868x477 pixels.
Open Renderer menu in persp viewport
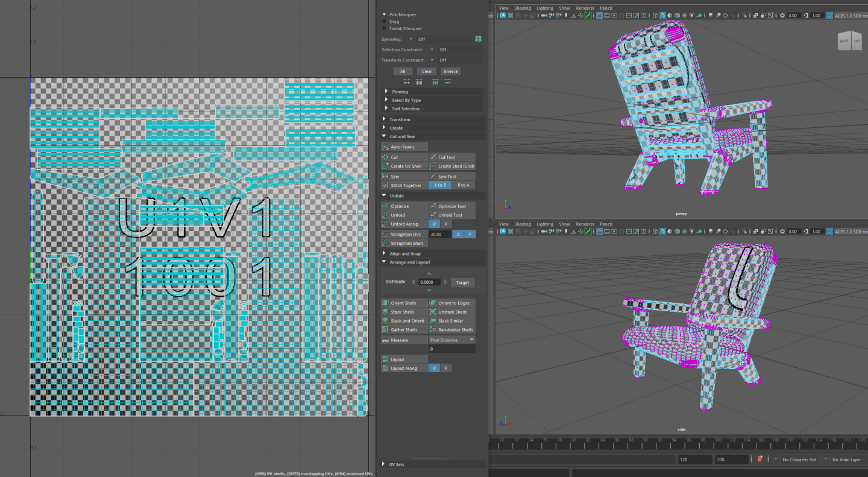[585, 8]
